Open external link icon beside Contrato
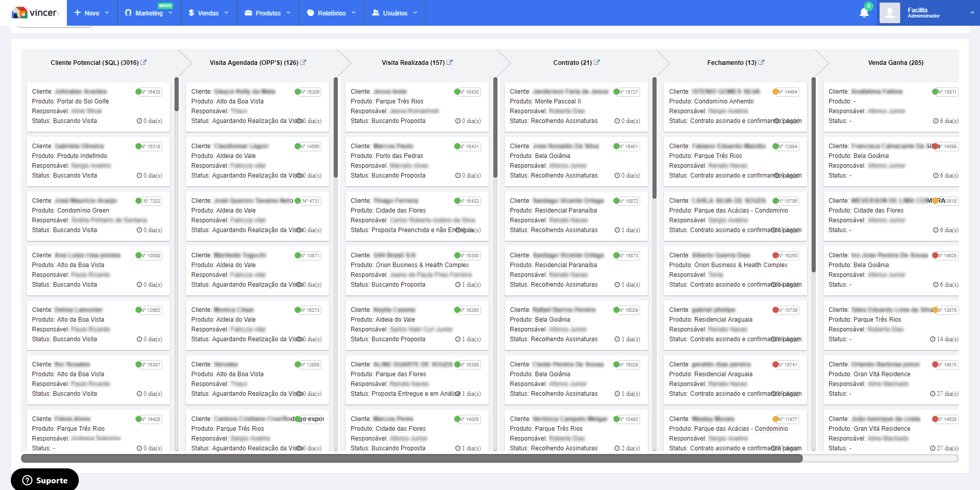Image resolution: width=980 pixels, height=490 pixels. click(597, 62)
